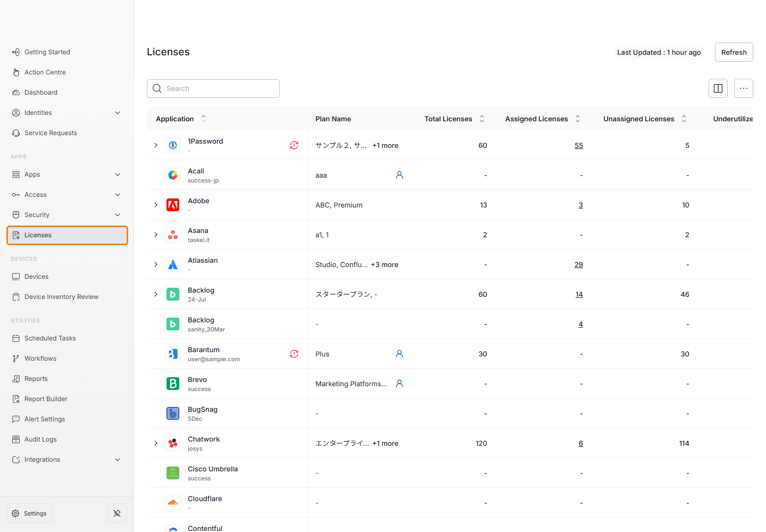Expand the Security sidebar section
Viewport: 766px width, 532px height.
coord(118,215)
